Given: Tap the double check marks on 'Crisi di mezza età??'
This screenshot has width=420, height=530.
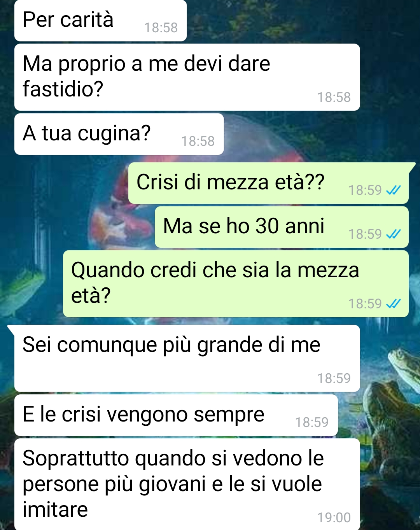Looking at the screenshot, I should (393, 190).
